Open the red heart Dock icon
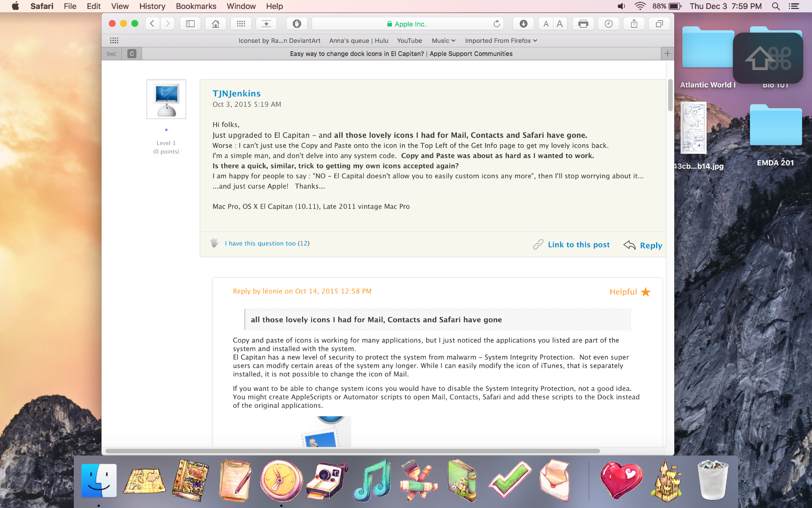 (621, 480)
